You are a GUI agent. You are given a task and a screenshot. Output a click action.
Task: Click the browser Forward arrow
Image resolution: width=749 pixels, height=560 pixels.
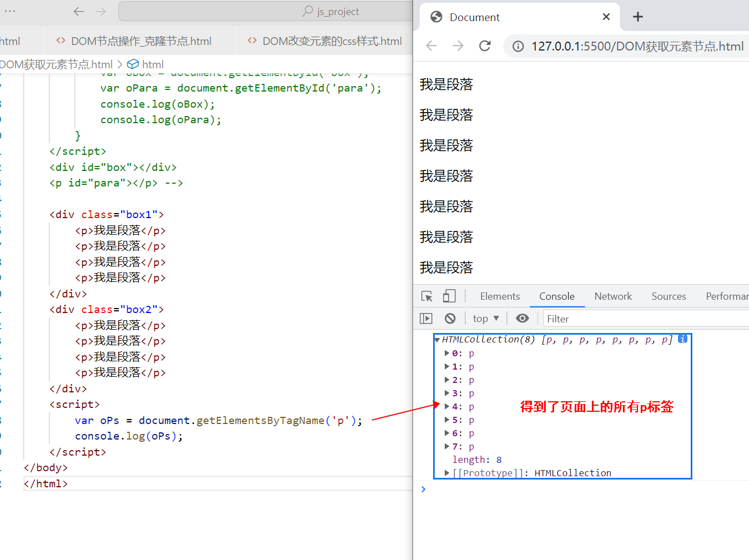point(458,46)
